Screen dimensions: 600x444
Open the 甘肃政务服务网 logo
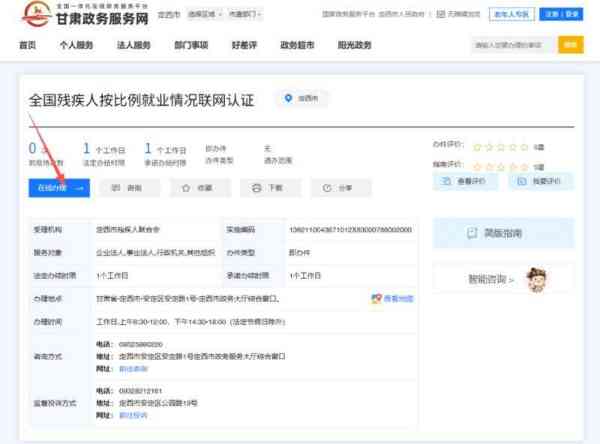85,14
